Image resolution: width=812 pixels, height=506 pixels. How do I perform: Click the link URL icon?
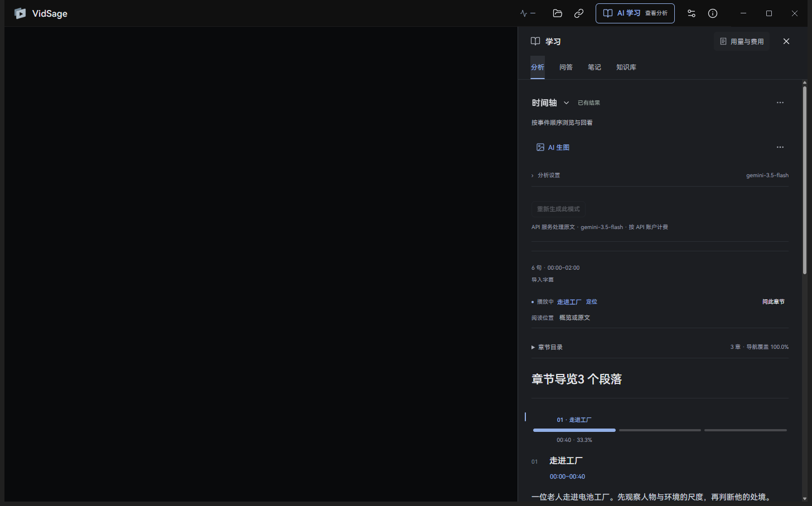tap(579, 13)
